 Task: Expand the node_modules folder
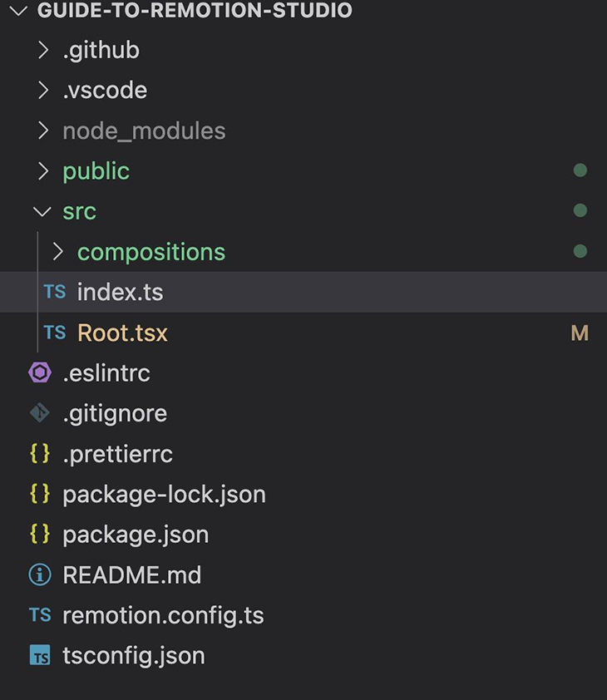[43, 131]
